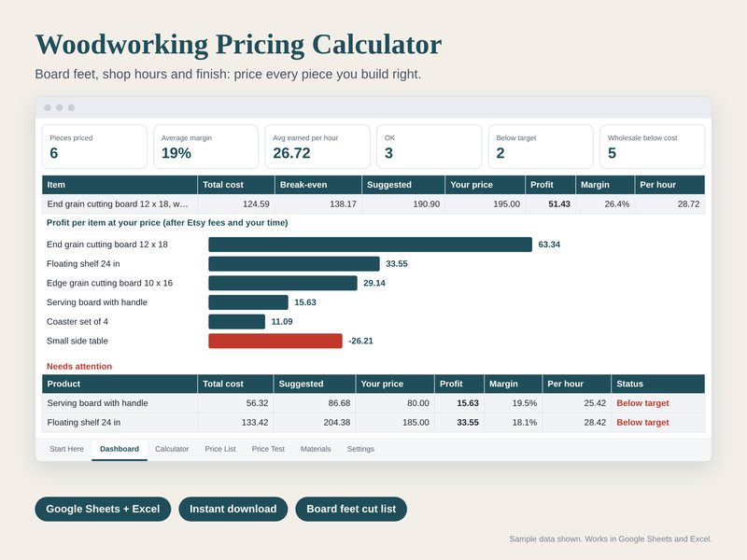This screenshot has height=560, width=747.
Task: Select the Dashboard tab
Action: [120, 449]
